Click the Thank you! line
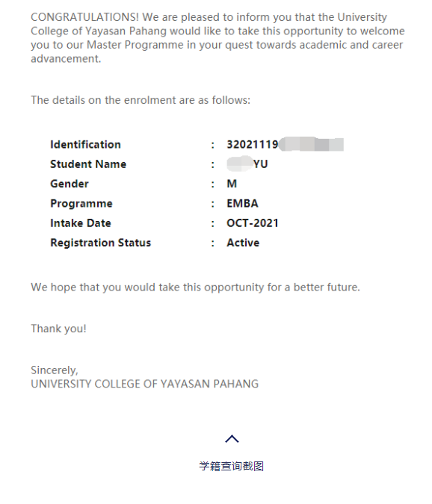432x504 pixels. 58,329
